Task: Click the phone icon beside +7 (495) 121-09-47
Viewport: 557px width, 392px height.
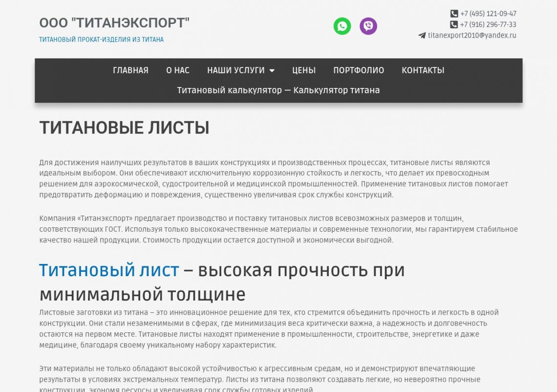Action: click(x=454, y=14)
